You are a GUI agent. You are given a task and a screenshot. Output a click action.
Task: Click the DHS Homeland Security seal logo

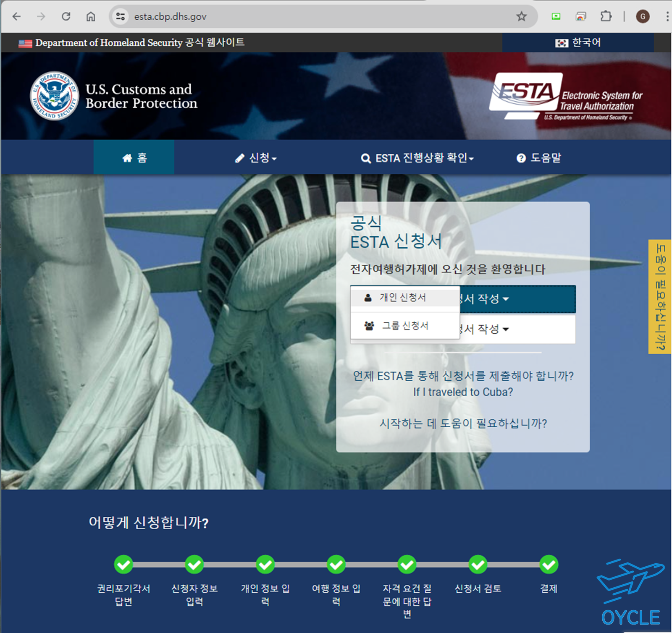click(55, 96)
